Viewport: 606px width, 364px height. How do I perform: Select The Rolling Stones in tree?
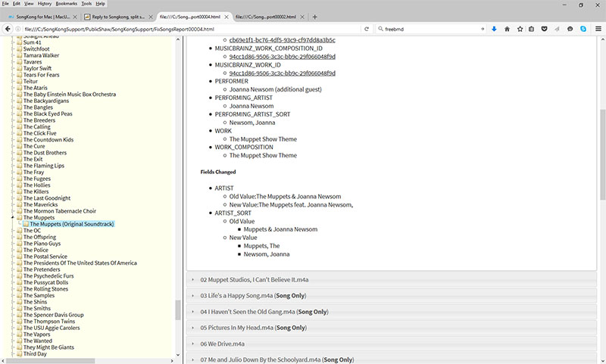click(x=45, y=289)
